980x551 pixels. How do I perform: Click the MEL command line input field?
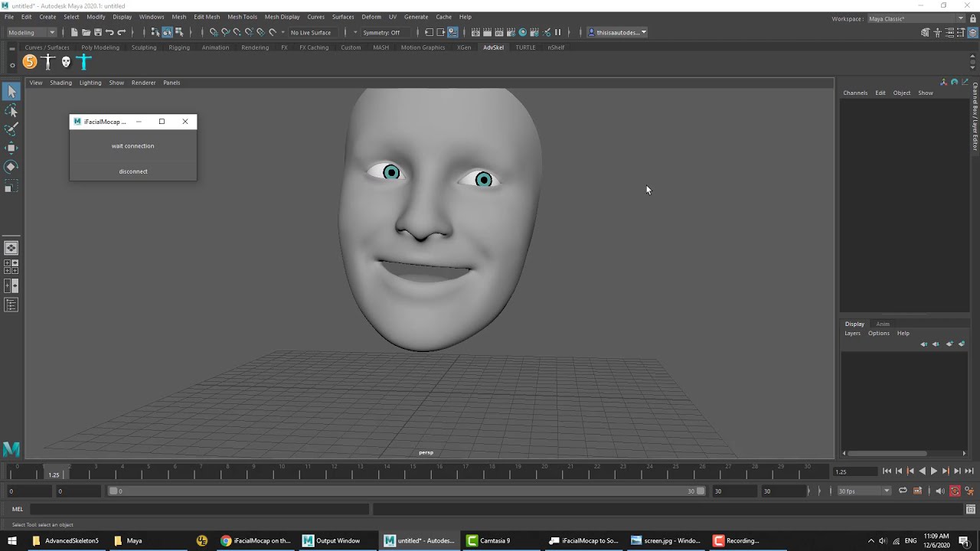click(199, 509)
